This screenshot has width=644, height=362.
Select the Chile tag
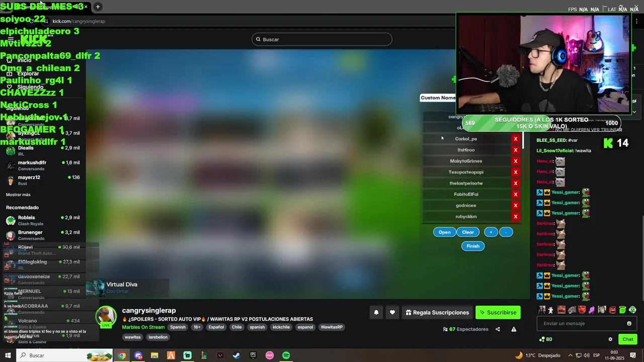(x=236, y=327)
